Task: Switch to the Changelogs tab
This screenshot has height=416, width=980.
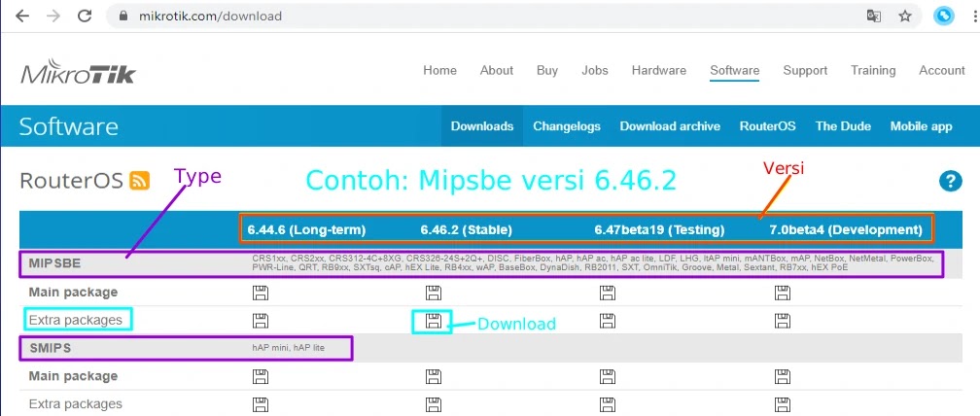Action: tap(567, 126)
